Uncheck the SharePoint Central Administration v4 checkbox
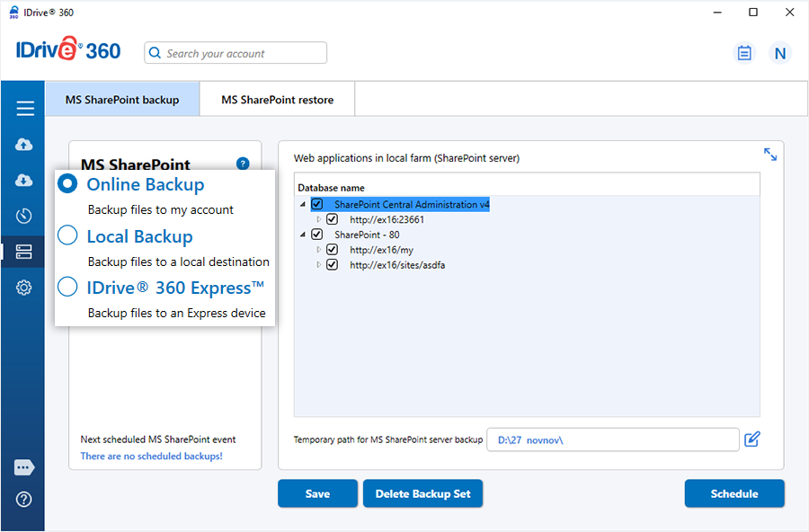The height and width of the screenshot is (532, 809). (317, 204)
